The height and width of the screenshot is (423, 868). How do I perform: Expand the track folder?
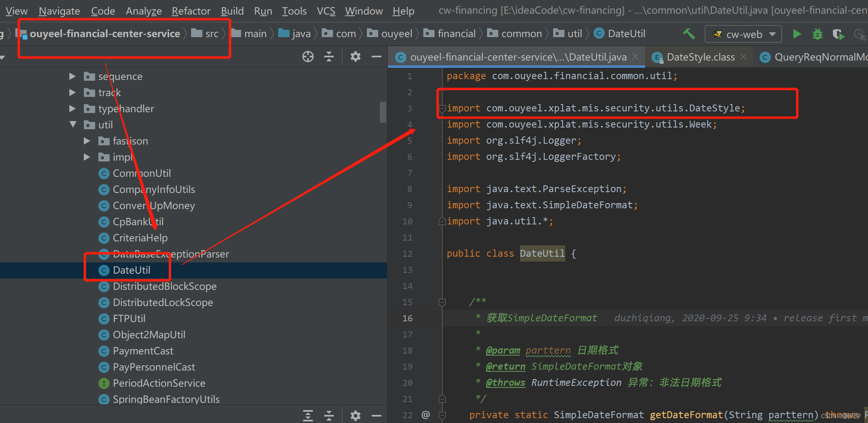click(x=73, y=92)
